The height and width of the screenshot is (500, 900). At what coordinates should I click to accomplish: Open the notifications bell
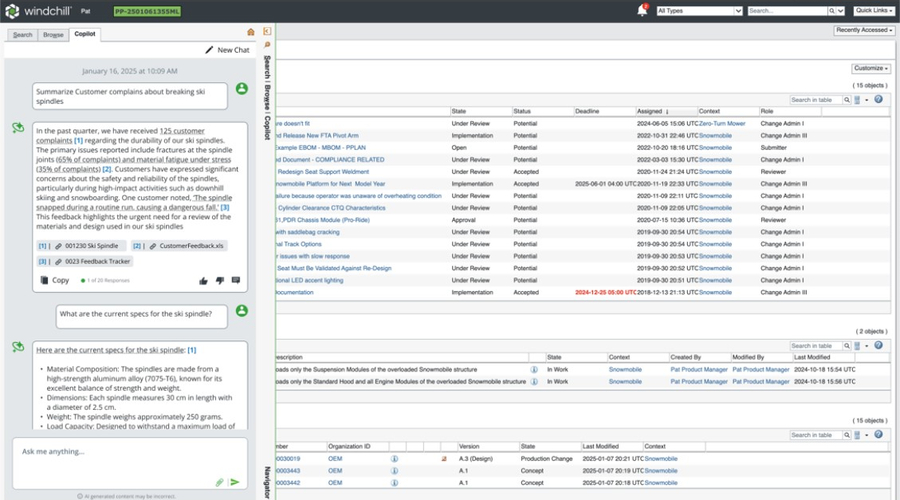tap(643, 11)
